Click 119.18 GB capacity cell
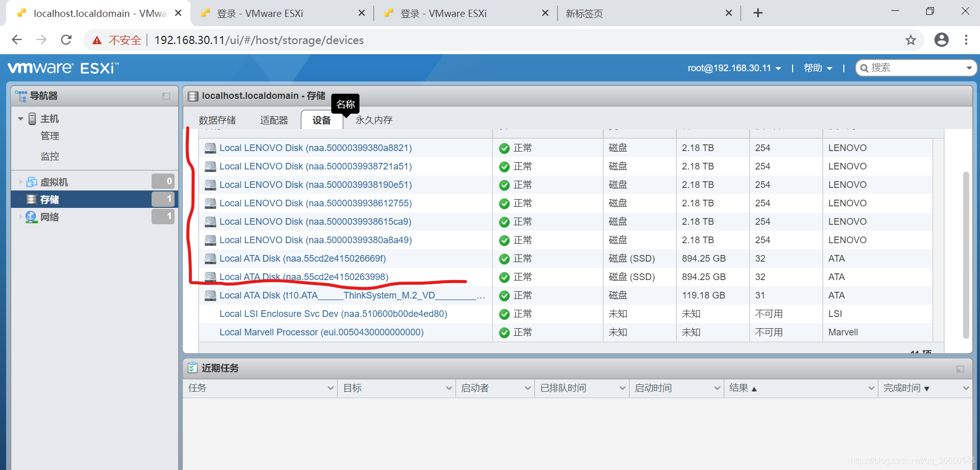 click(704, 295)
